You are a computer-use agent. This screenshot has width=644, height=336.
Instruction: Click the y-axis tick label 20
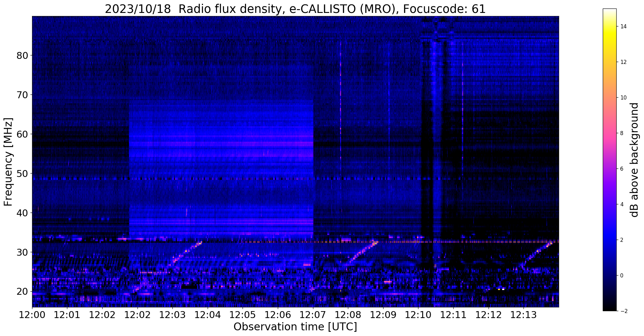[x=22, y=292]
